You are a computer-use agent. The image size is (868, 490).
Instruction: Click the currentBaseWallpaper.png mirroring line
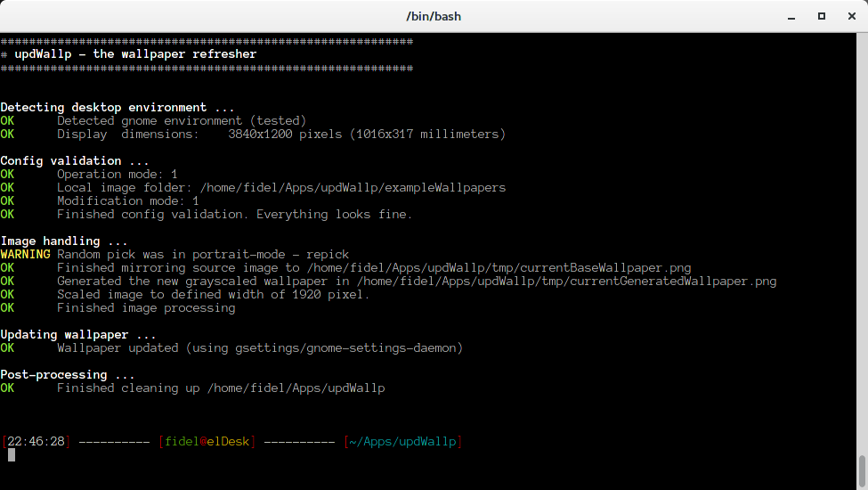click(374, 268)
